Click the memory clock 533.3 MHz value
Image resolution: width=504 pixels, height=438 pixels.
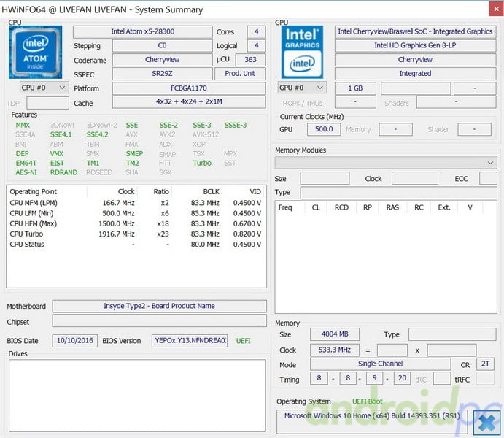coord(335,350)
